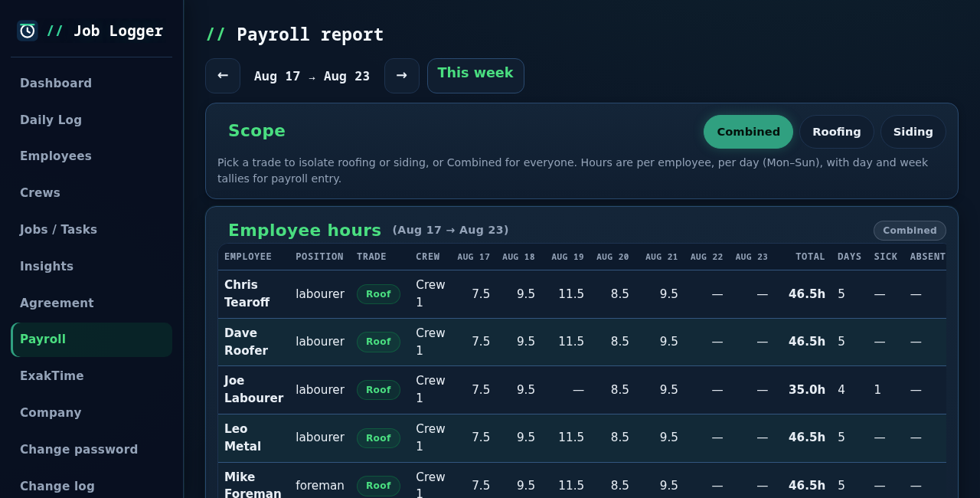
Task: Click Roof badge in Joe Labourer row
Action: pos(378,390)
